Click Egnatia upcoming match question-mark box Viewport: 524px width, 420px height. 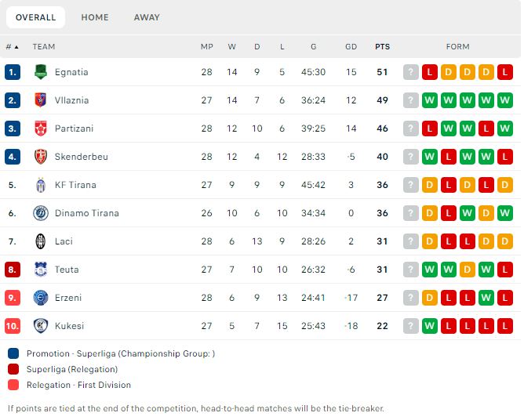coord(411,72)
